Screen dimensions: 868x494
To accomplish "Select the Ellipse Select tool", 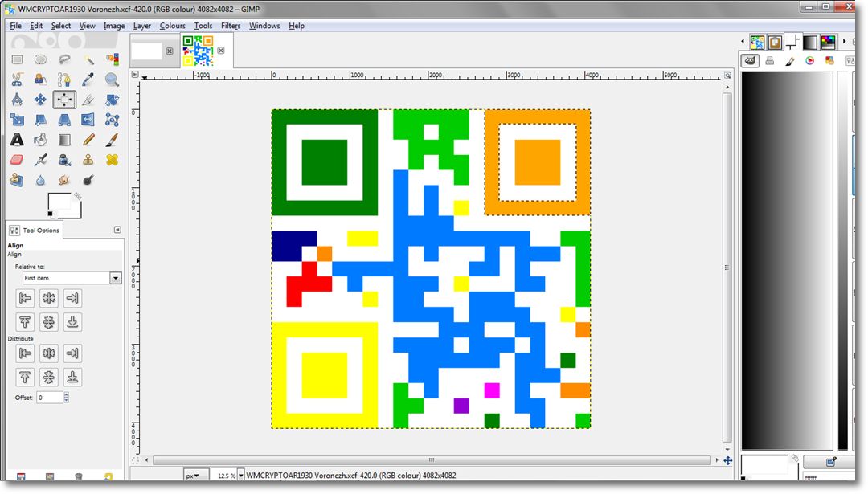I will click(x=40, y=59).
